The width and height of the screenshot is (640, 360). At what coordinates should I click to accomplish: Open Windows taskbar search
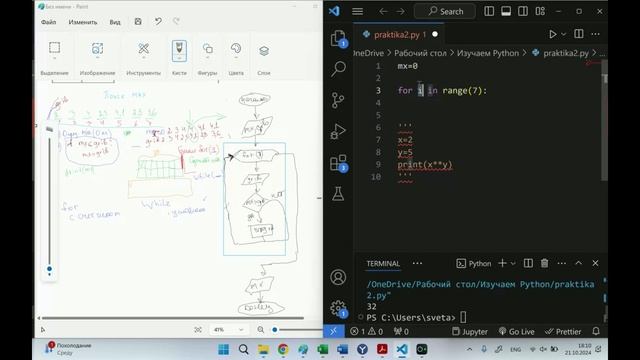[244, 349]
